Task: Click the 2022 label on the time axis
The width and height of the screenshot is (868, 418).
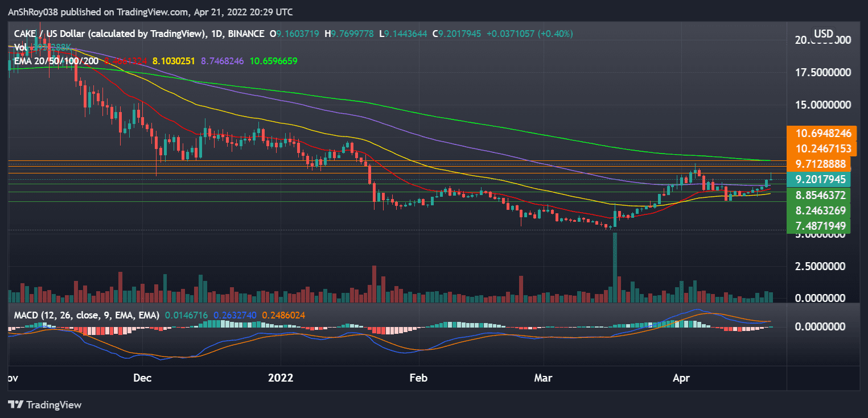Action: click(x=280, y=378)
